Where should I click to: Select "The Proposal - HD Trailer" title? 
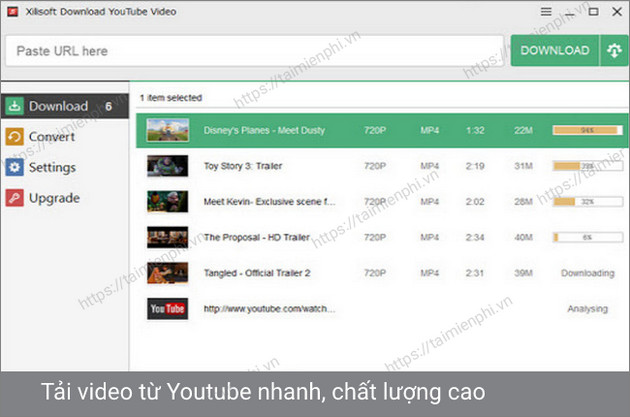256,237
